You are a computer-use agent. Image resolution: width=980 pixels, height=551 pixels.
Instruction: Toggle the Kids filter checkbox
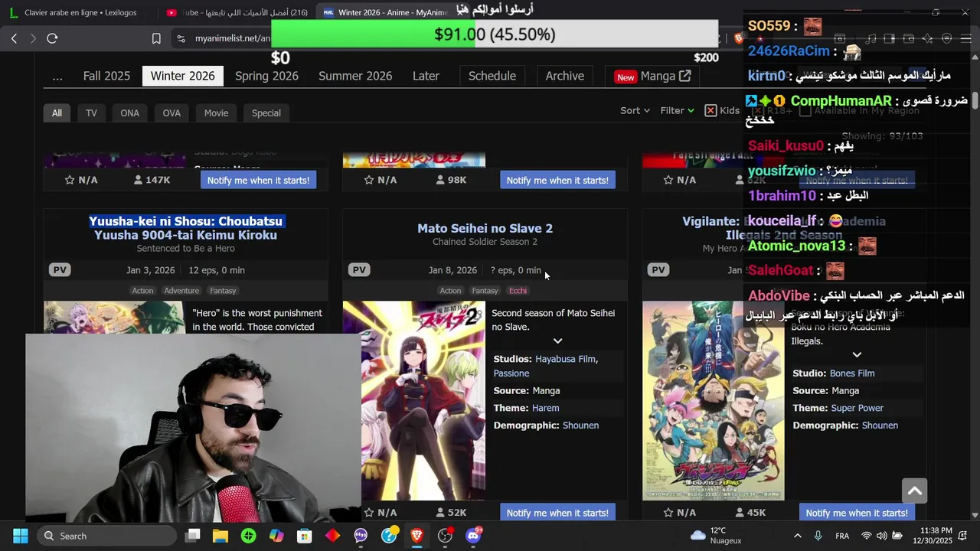click(710, 110)
